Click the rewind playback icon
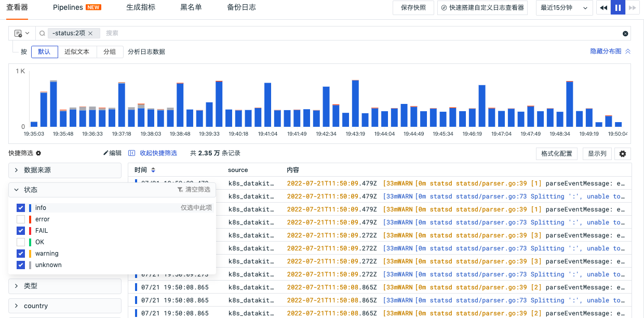Image resolution: width=644 pixels, height=318 pixels. (x=603, y=8)
